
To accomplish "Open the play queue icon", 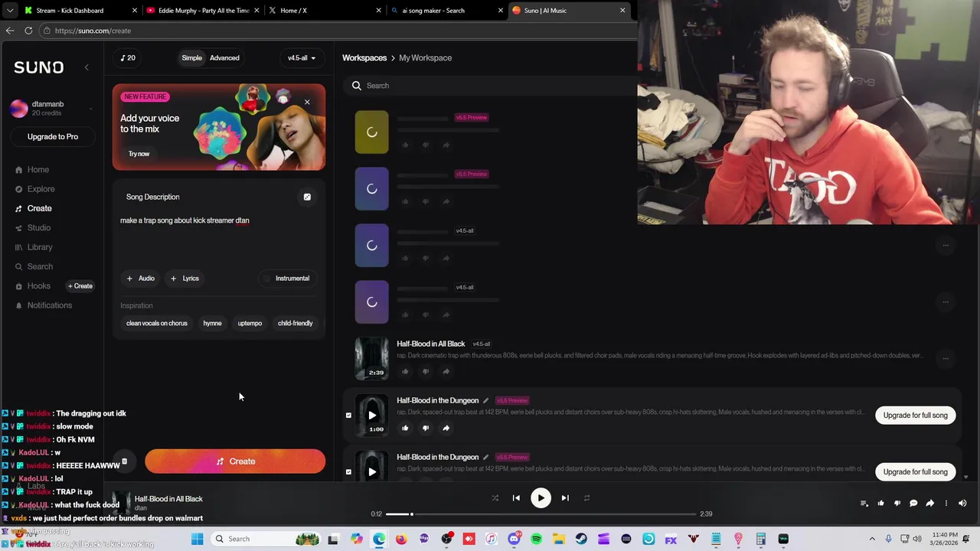I will (864, 503).
